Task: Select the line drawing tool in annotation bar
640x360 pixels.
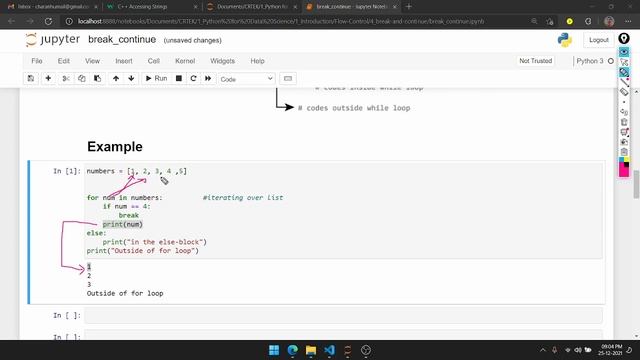Action: [624, 82]
